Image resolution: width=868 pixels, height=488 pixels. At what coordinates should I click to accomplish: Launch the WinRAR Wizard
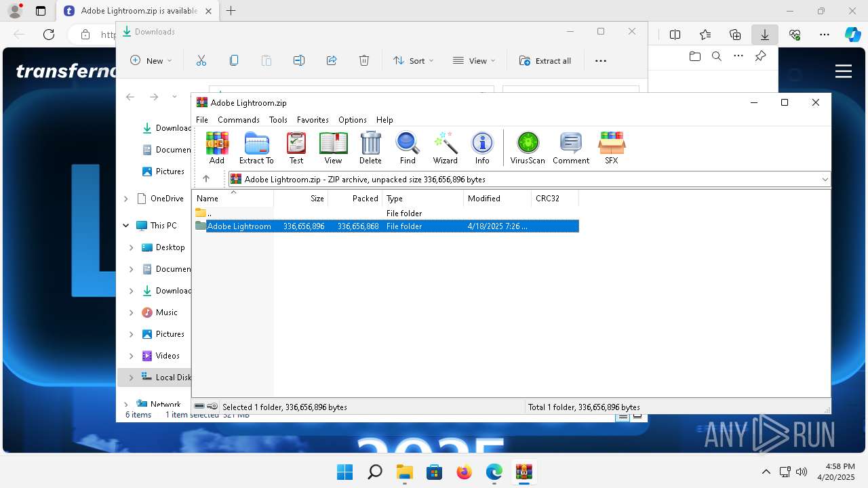tap(445, 148)
